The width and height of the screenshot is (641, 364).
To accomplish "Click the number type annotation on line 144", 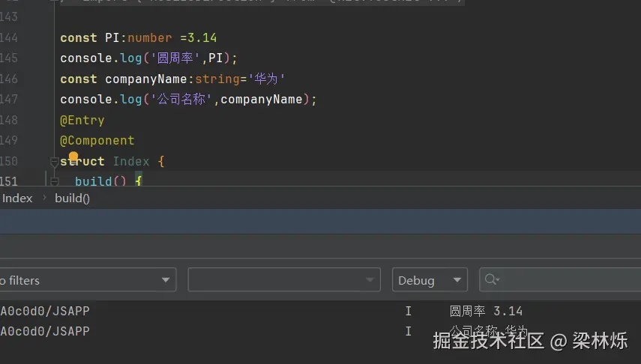I will point(150,38).
